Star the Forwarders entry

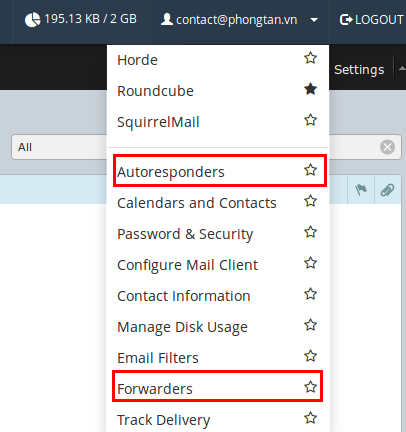coord(310,387)
